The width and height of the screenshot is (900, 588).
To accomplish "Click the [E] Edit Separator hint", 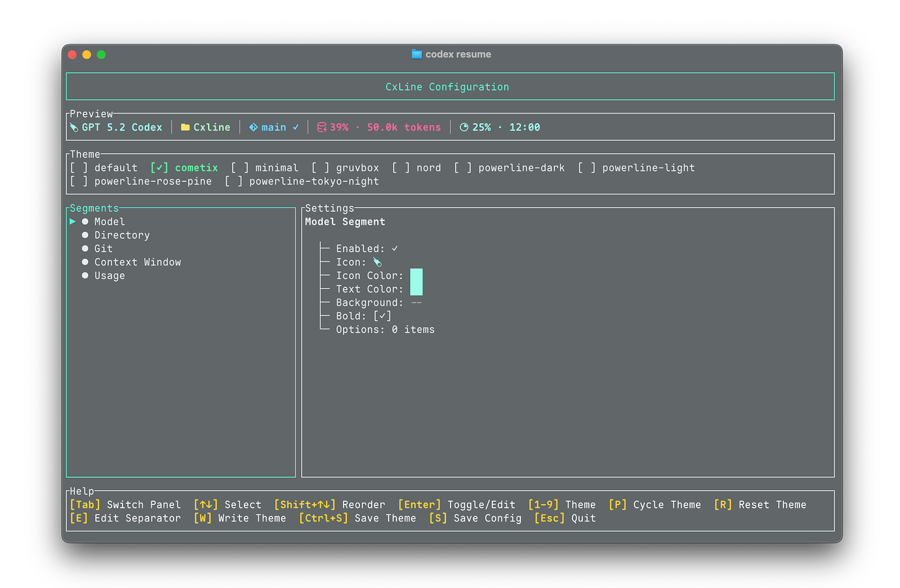I will point(125,518).
